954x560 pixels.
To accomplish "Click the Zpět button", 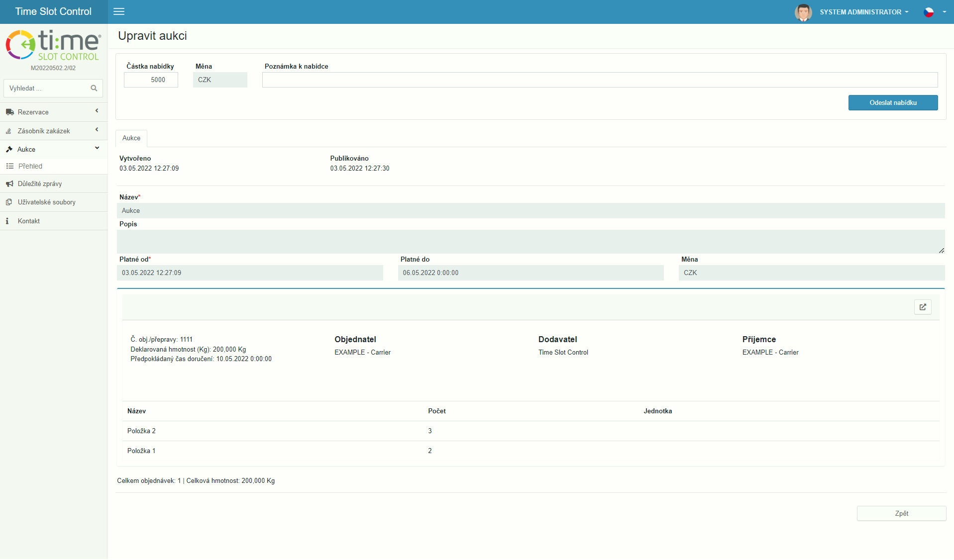I will 901,513.
